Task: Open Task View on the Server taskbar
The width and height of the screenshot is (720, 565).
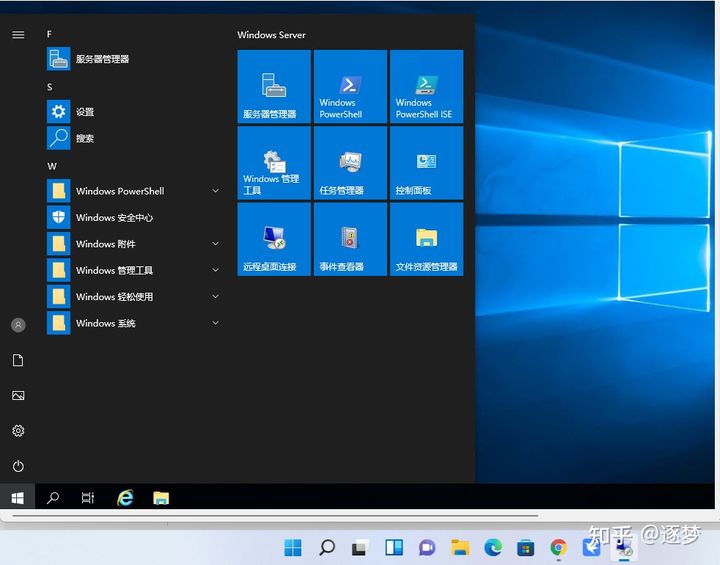Action: click(88, 498)
